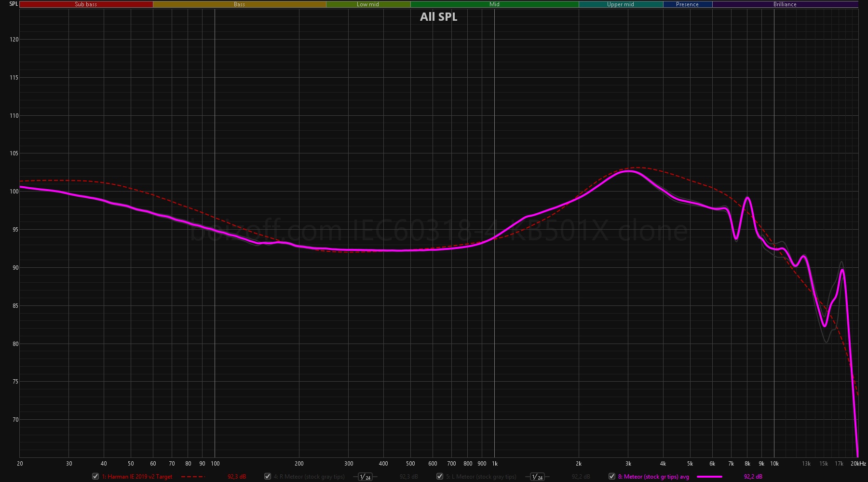The image size is (868, 482).
Task: Click the Presence band label
Action: [687, 4]
